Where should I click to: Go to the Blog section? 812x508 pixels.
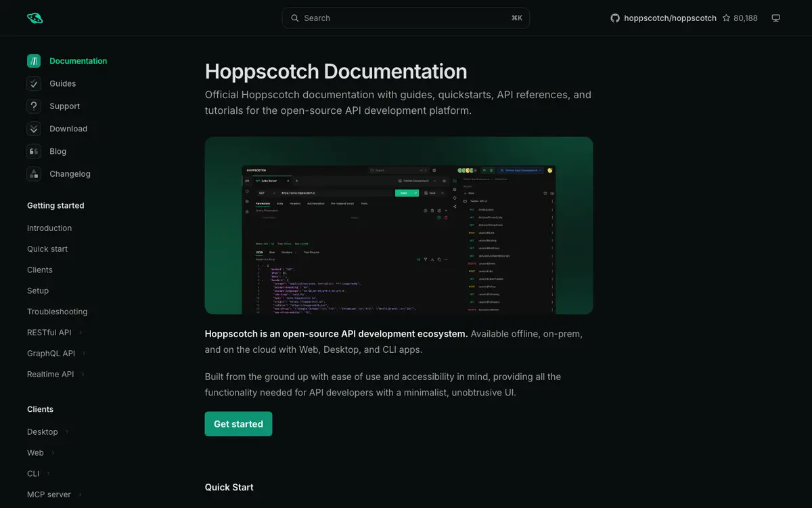point(58,151)
